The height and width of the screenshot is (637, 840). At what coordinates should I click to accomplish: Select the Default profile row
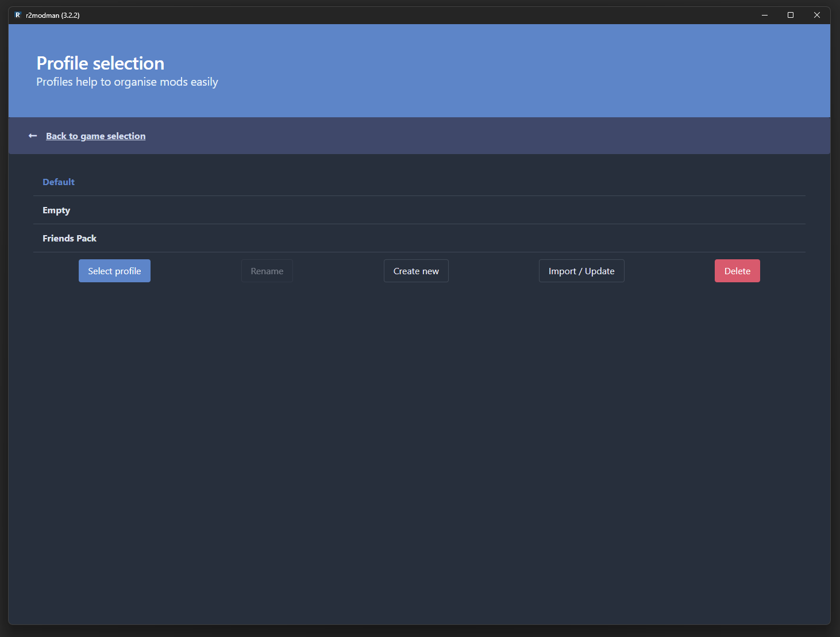coord(419,182)
